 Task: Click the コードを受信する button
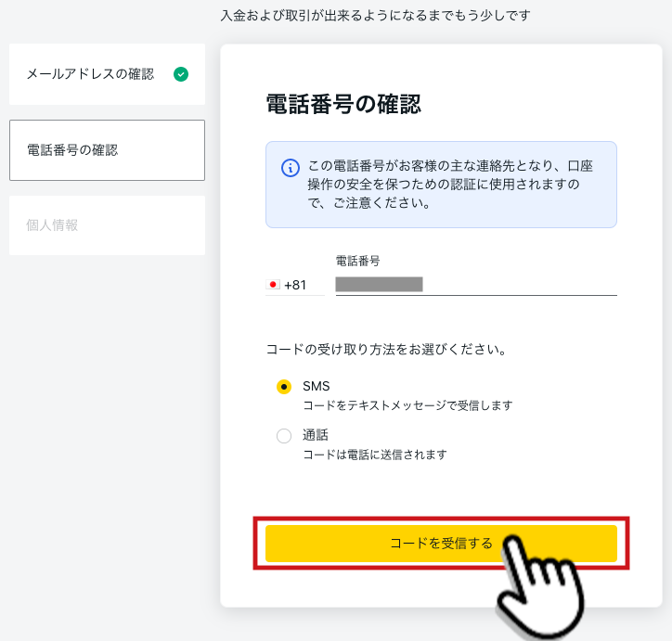click(441, 544)
